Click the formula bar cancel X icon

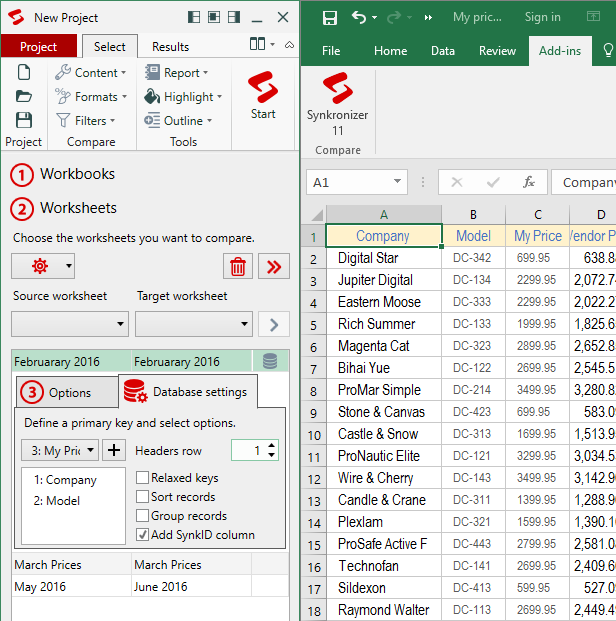click(457, 182)
